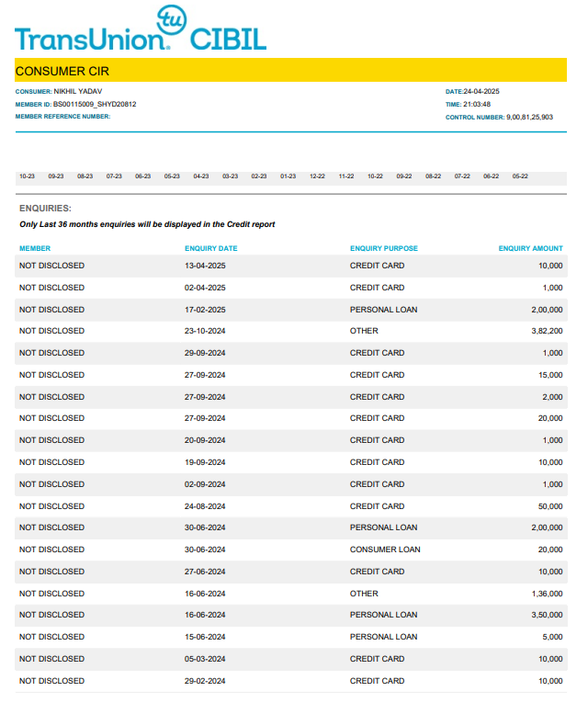Select the 01-23 month marker
The width and height of the screenshot is (588, 714).
tap(288, 176)
